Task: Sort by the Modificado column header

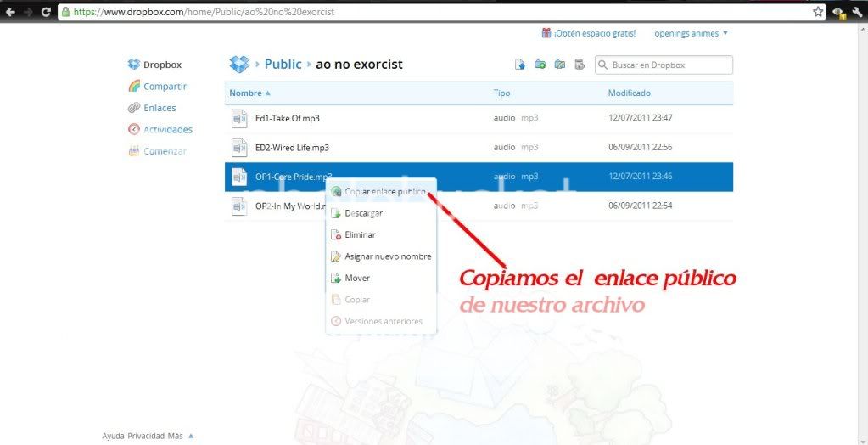Action: point(630,93)
